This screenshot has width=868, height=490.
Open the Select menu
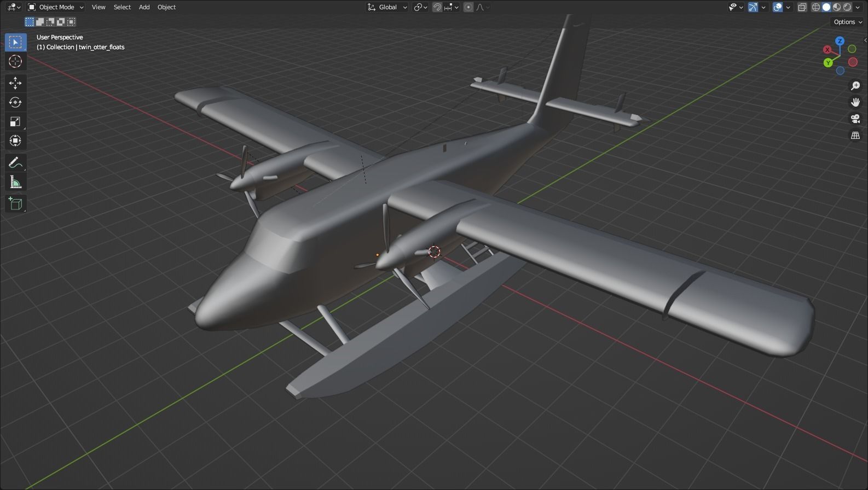(122, 7)
